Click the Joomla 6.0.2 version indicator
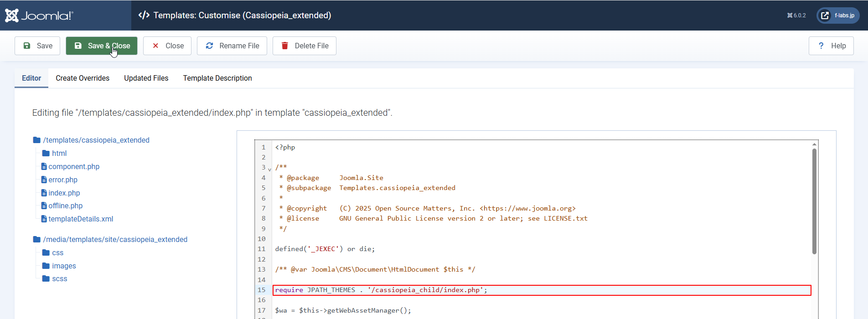 click(796, 15)
